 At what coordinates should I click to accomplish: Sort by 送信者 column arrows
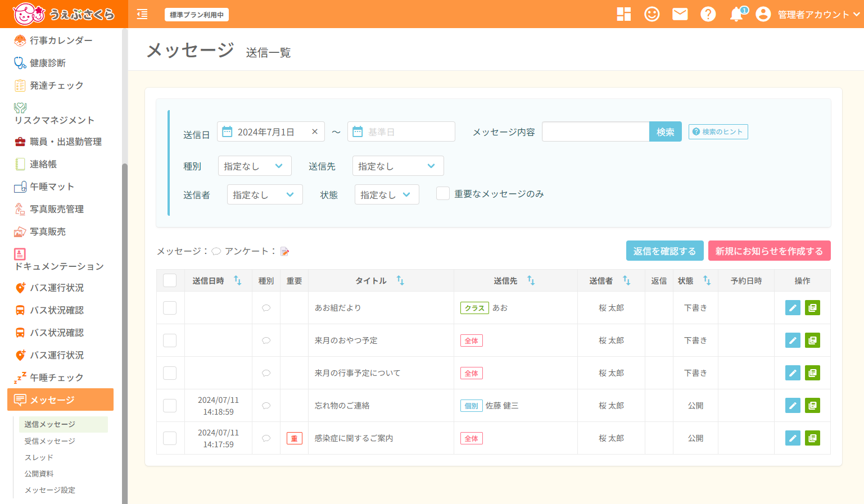click(626, 280)
